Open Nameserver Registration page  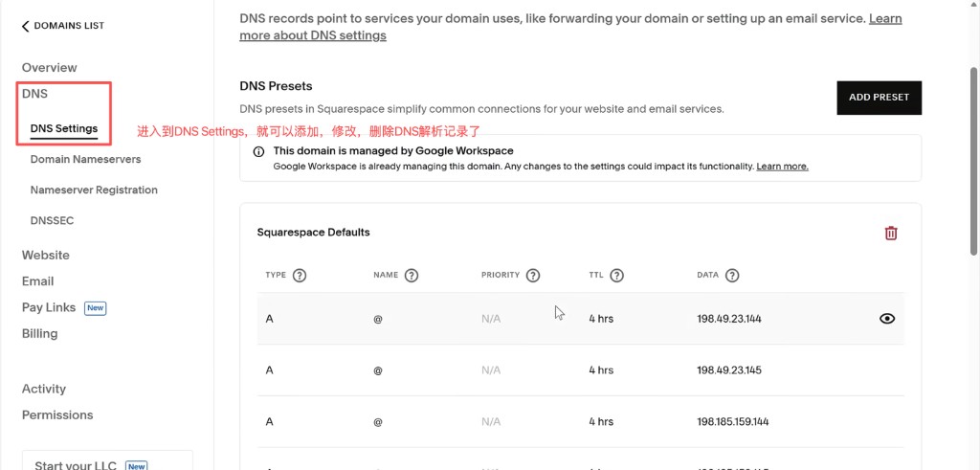point(94,190)
